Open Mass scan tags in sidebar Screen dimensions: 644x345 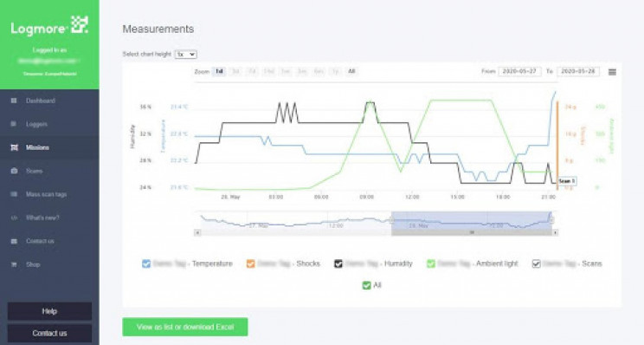[x=49, y=194]
